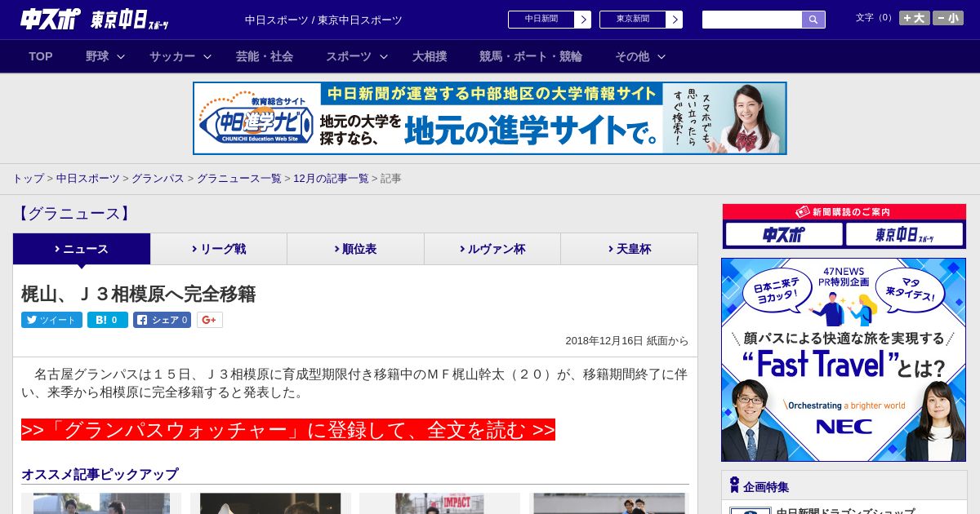Click the date 2018年12月16日 紙面から
The height and width of the screenshot is (514, 980).
coord(626,341)
